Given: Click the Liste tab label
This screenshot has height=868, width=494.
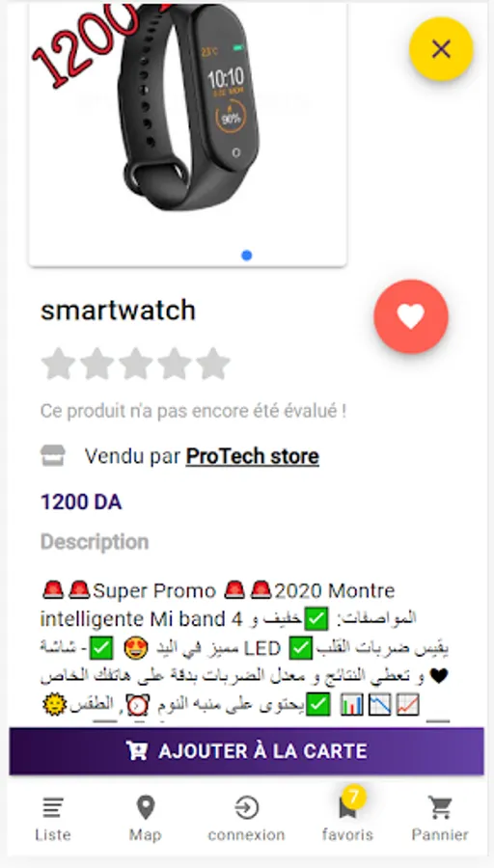Looking at the screenshot, I should [53, 835].
